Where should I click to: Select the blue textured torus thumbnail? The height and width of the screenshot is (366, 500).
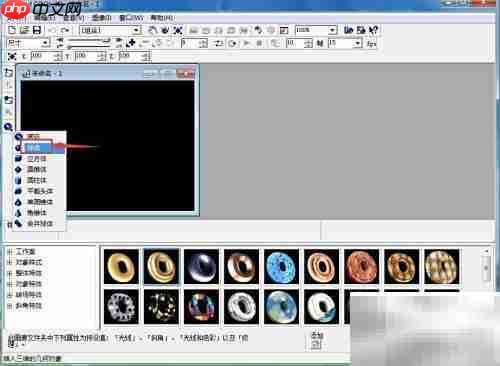tap(281, 267)
